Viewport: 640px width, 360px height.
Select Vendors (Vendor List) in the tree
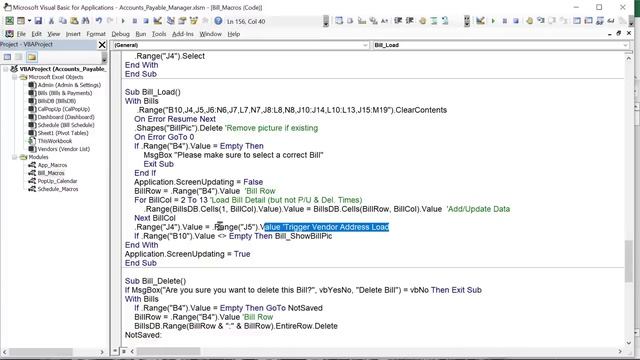pos(63,149)
